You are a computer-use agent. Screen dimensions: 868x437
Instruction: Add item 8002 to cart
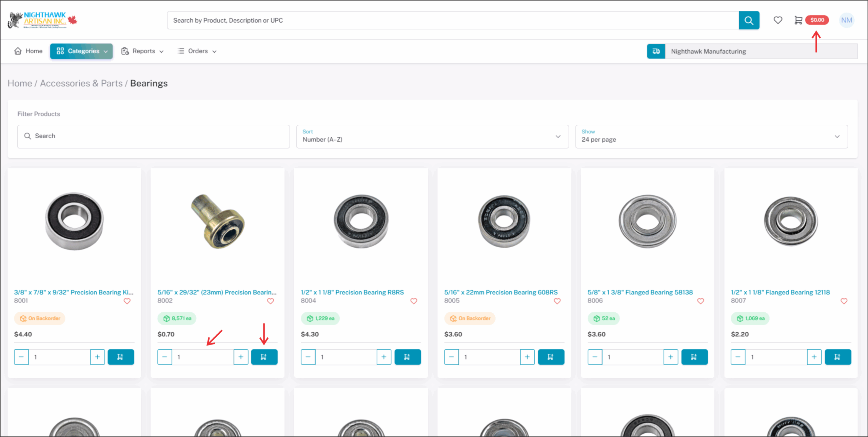264,357
